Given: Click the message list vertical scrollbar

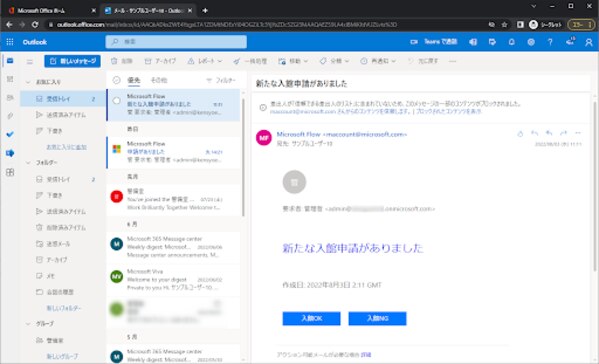Looking at the screenshot, I should [x=243, y=157].
